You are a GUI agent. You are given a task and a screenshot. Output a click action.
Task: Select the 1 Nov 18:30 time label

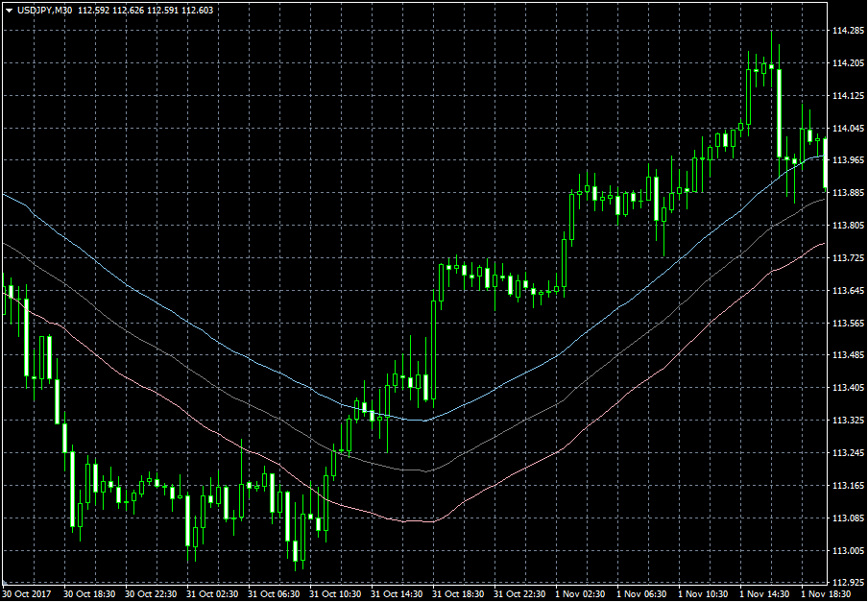click(827, 593)
